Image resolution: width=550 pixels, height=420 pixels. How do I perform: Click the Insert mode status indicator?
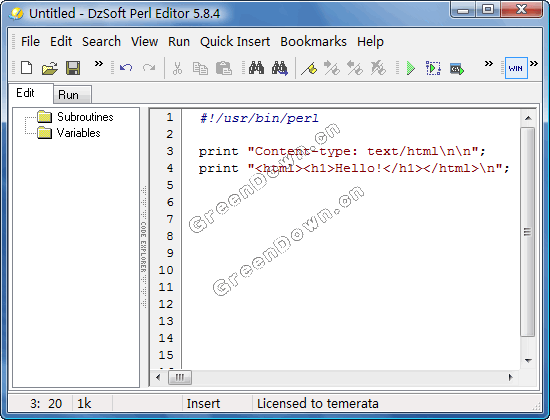coord(203,404)
